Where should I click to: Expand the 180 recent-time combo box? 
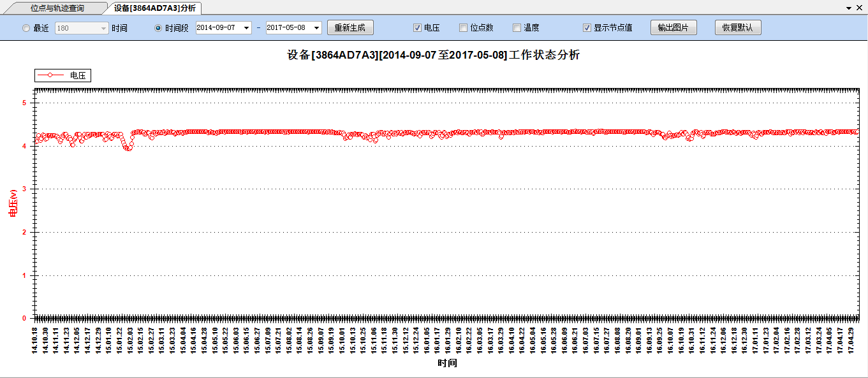coord(103,28)
